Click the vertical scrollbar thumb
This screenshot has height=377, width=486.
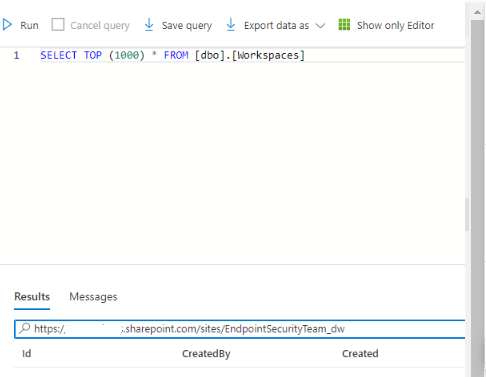[x=477, y=197]
